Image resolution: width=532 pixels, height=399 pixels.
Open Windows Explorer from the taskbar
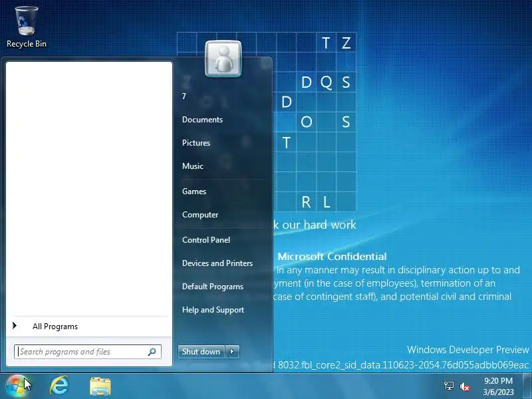(x=100, y=386)
